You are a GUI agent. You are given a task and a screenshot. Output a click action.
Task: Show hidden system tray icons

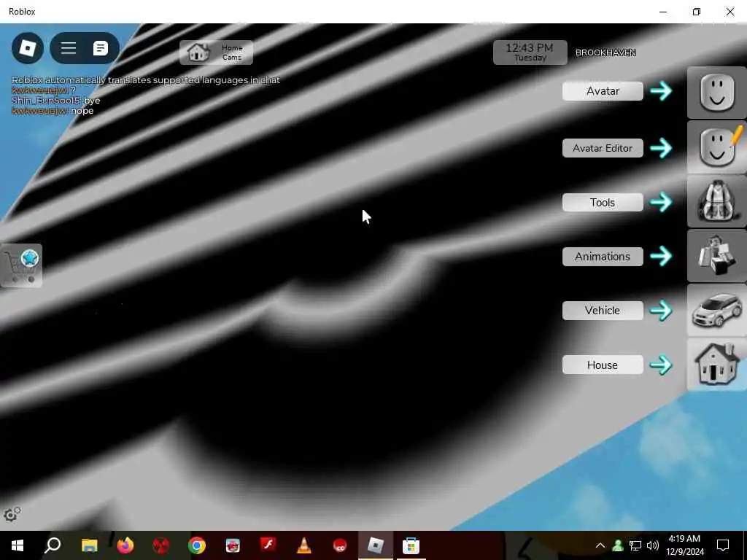[600, 545]
